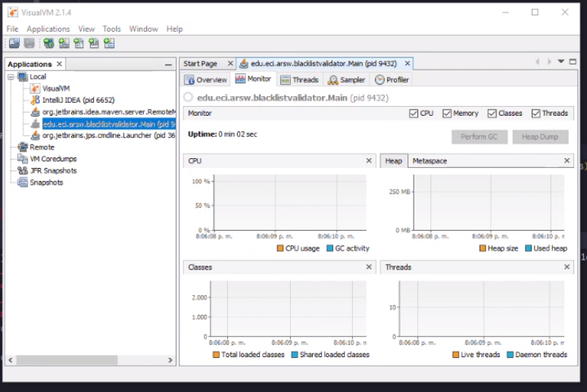587x392 pixels.
Task: Close the Classes graph panel
Action: (x=369, y=266)
